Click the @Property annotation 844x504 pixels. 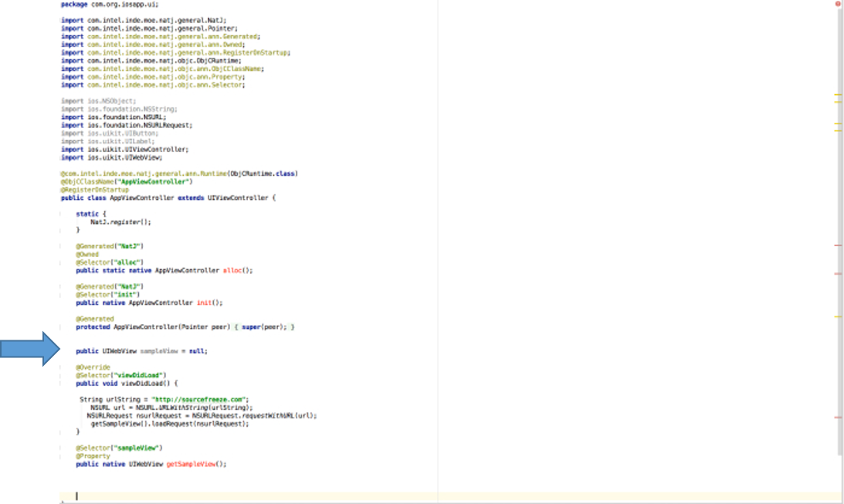click(x=93, y=456)
